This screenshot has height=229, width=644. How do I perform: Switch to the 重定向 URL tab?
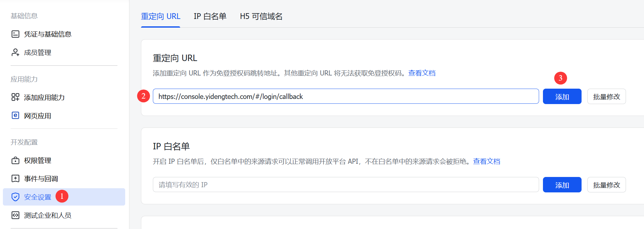160,16
